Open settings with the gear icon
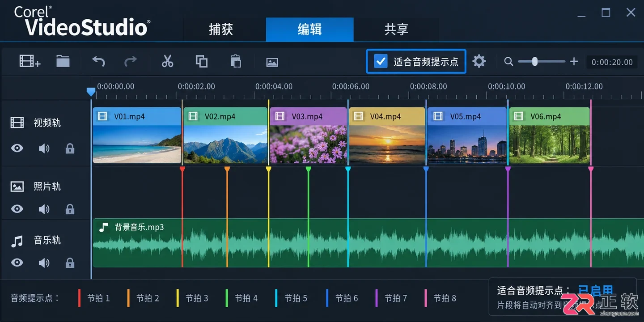 (479, 61)
